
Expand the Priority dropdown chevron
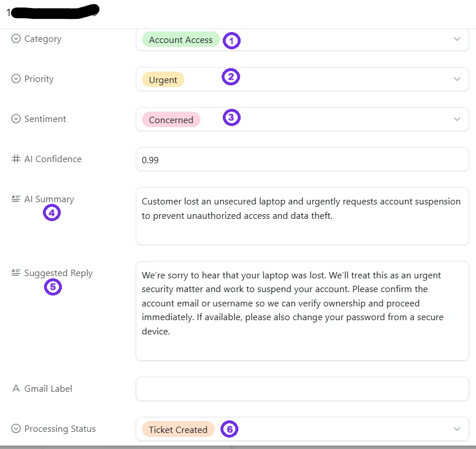(x=457, y=79)
